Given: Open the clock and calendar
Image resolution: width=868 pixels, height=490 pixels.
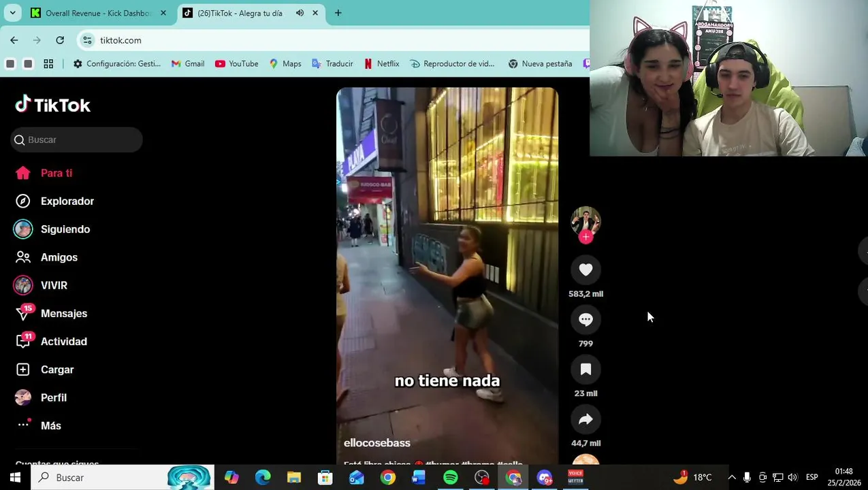Looking at the screenshot, I should [x=843, y=477].
